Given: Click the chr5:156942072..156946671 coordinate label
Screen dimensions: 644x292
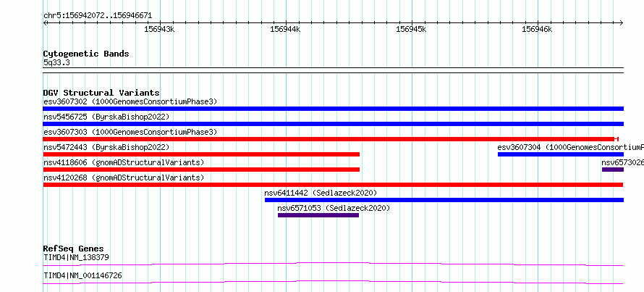Looking at the screenshot, I should point(98,16).
